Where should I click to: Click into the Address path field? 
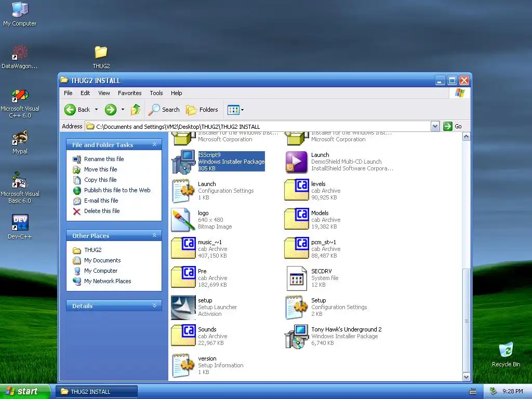[258, 127]
